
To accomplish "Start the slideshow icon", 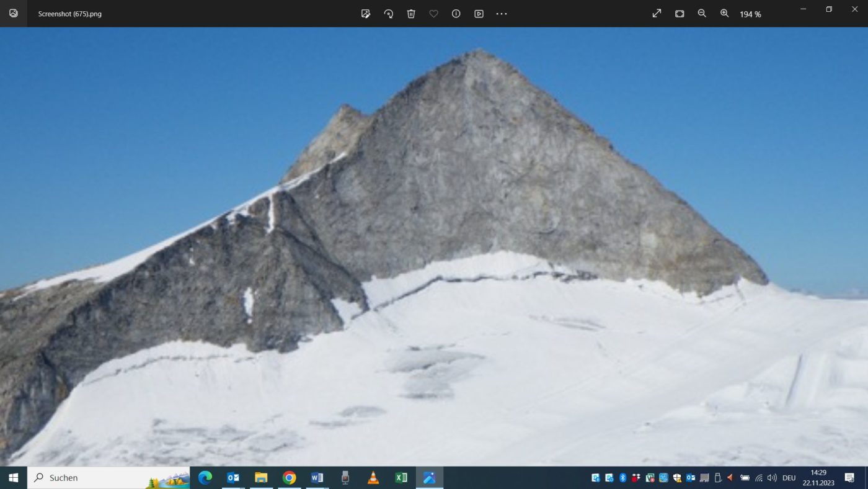I will (x=479, y=14).
